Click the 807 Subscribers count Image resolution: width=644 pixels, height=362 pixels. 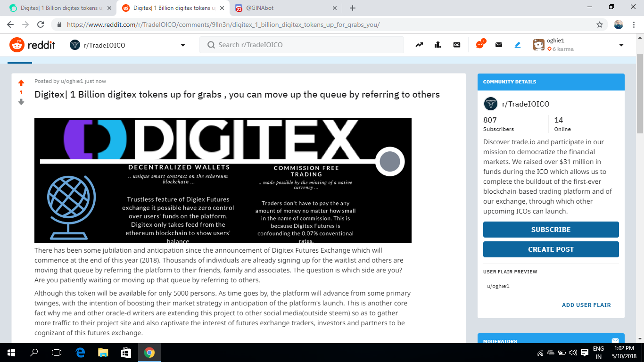pos(498,124)
